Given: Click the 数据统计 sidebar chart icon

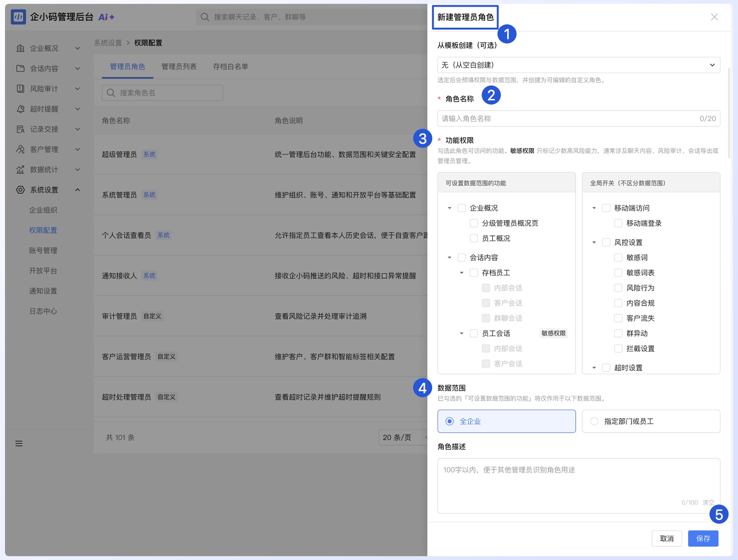Looking at the screenshot, I should click(20, 170).
